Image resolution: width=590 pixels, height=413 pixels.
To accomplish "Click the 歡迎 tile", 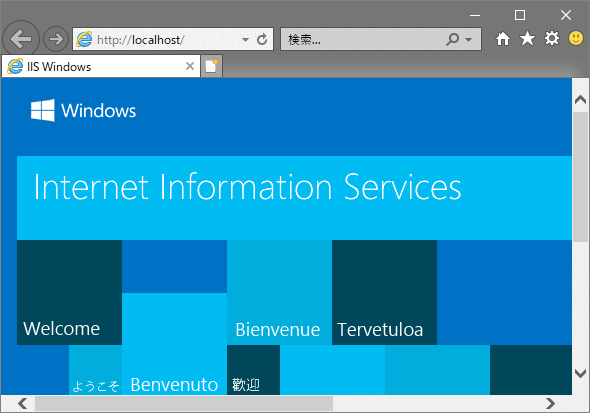I will pos(253,370).
